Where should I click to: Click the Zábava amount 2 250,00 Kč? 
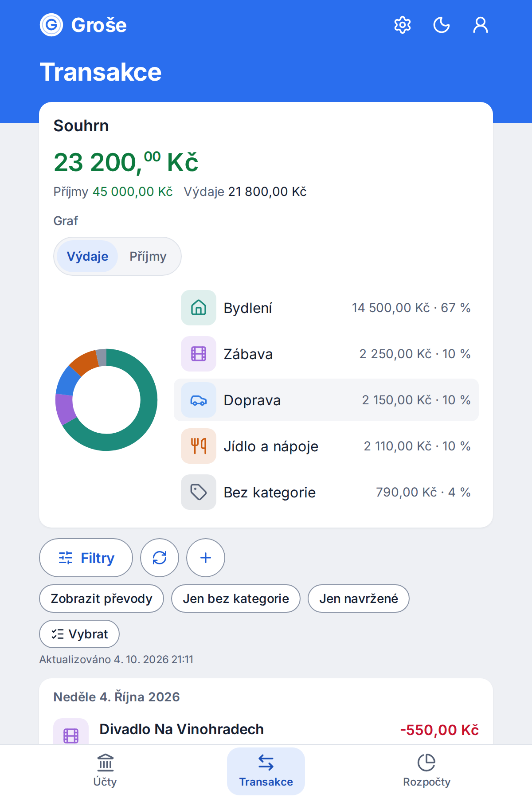pyautogui.click(x=395, y=354)
